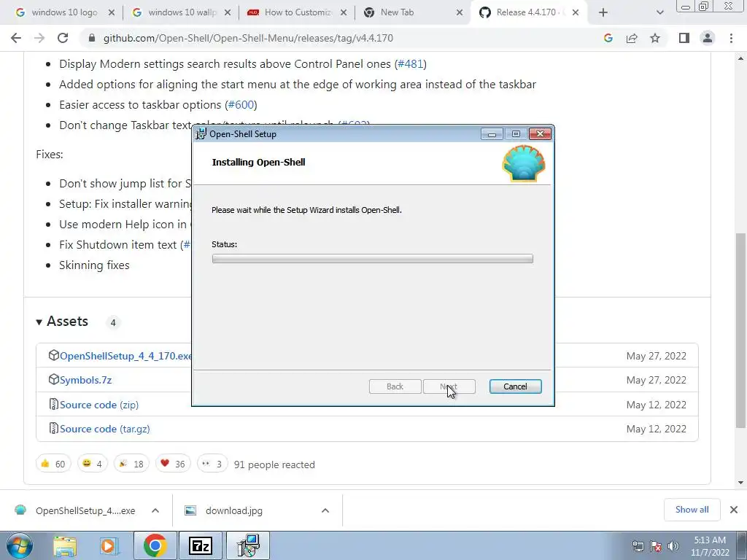The height and width of the screenshot is (560, 747).
Task: Download OpenShellSetup_4_4_170.exe asset
Action: click(x=125, y=356)
